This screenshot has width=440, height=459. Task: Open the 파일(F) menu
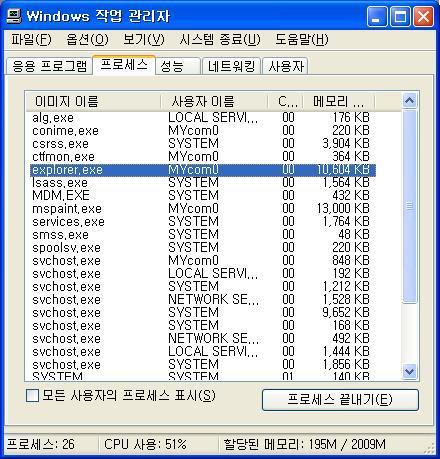coord(31,39)
